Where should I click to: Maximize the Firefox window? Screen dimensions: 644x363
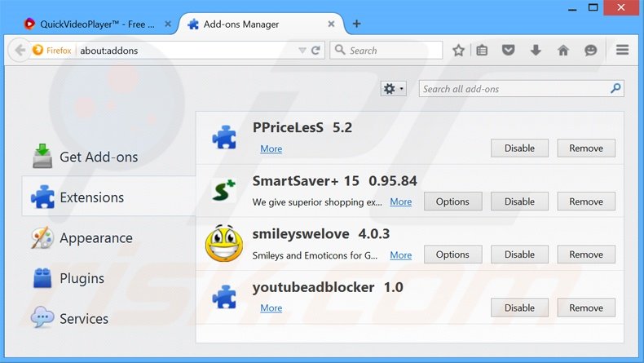point(593,7)
